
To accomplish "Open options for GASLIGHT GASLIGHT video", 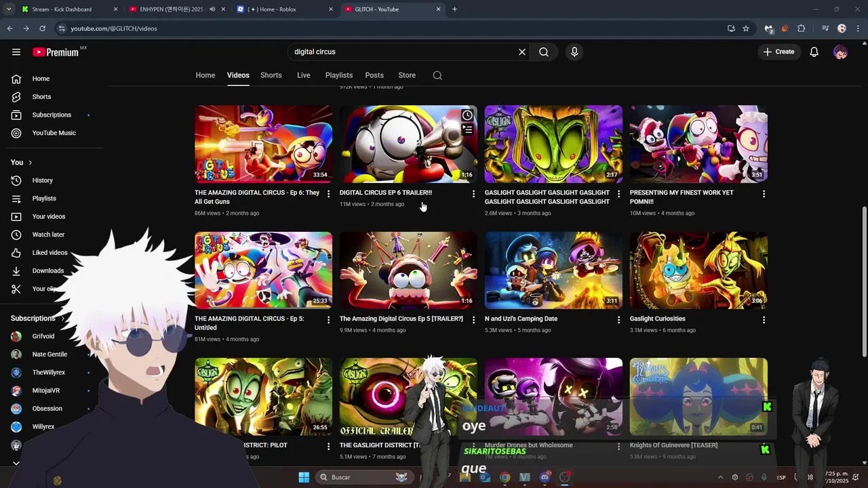I will tap(618, 194).
